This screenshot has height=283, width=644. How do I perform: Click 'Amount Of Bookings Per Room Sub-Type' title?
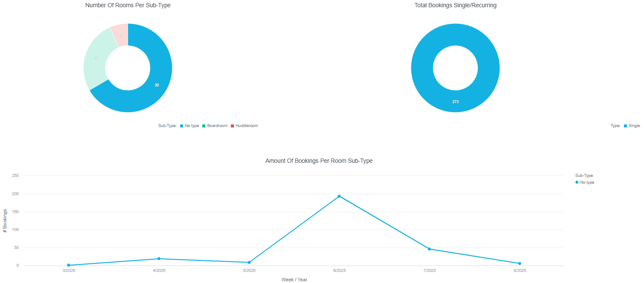319,161
